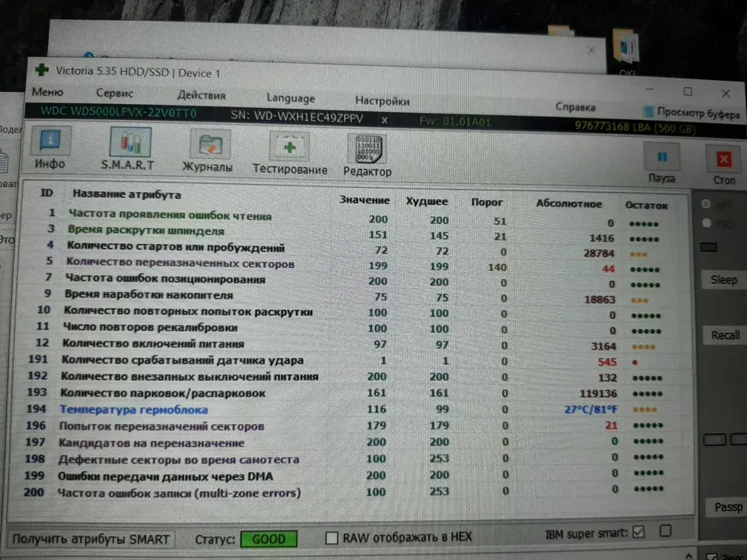Click the Sleep button
Image resolution: width=747 pixels, height=560 pixels.
pos(724,279)
